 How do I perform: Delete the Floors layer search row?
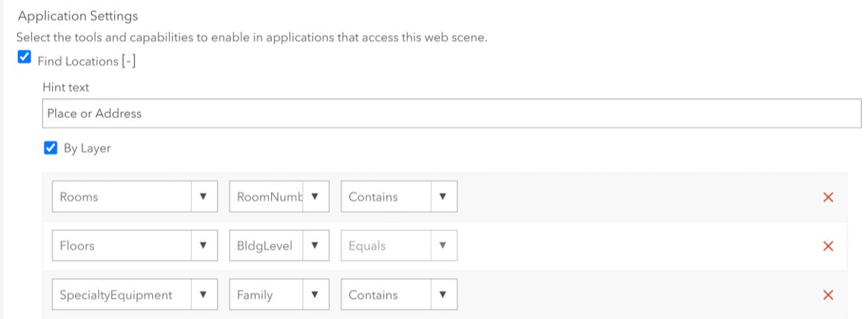(x=828, y=246)
